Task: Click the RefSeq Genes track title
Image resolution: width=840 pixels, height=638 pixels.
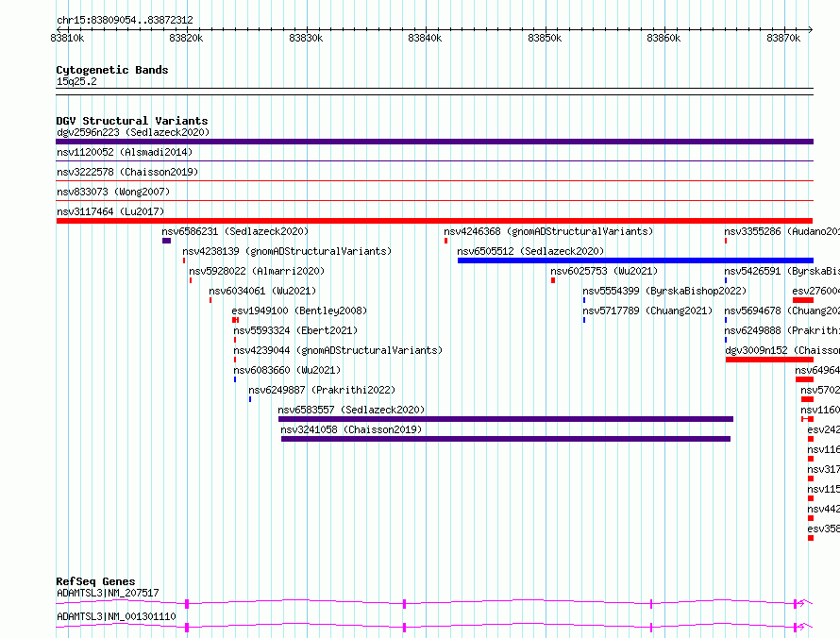Action: pyautogui.click(x=95, y=581)
